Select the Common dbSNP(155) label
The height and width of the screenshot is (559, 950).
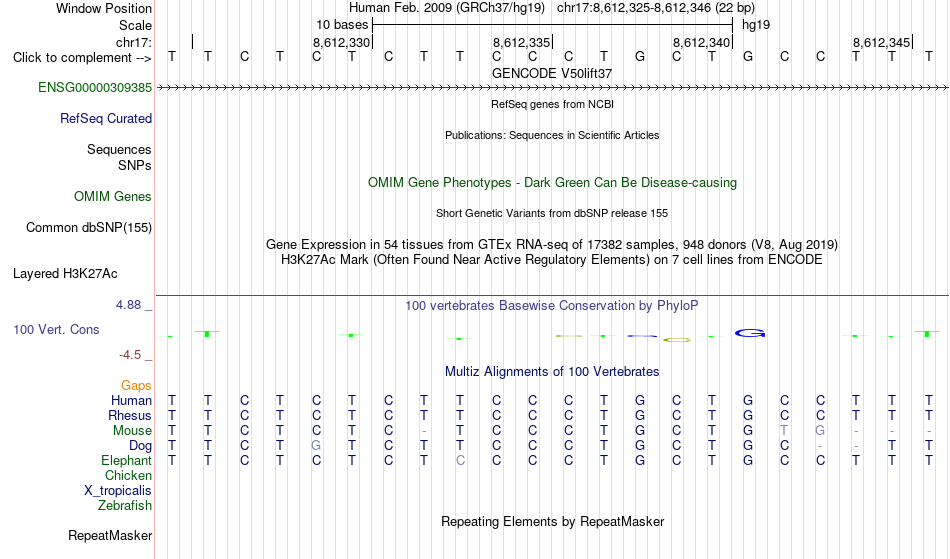tap(89, 228)
